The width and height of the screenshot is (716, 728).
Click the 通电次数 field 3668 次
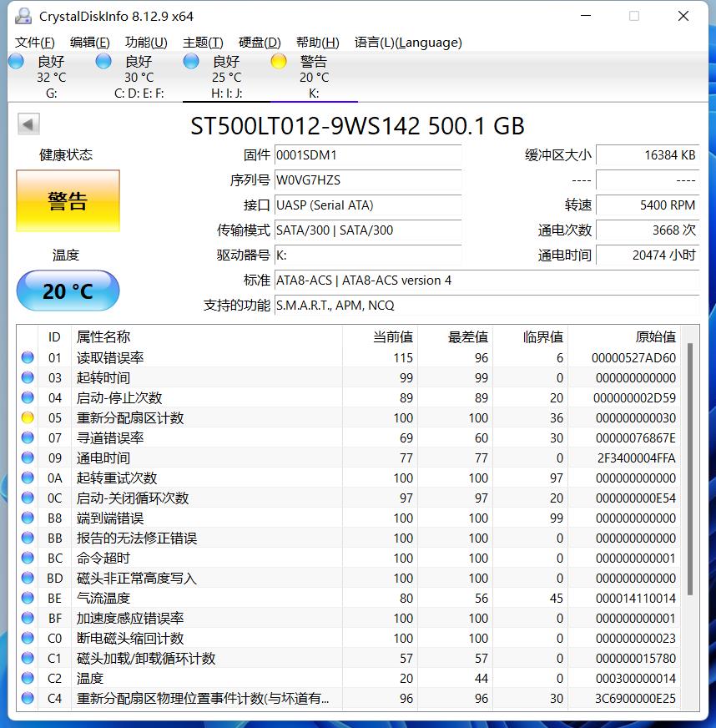648,230
